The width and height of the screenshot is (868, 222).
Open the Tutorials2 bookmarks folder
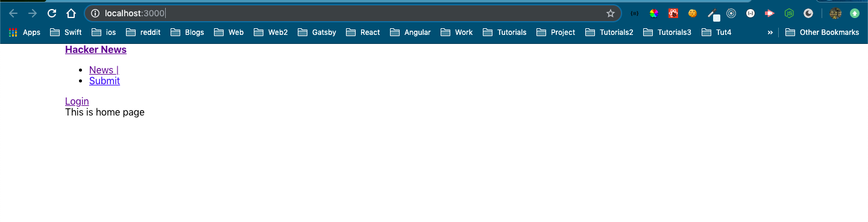609,32
